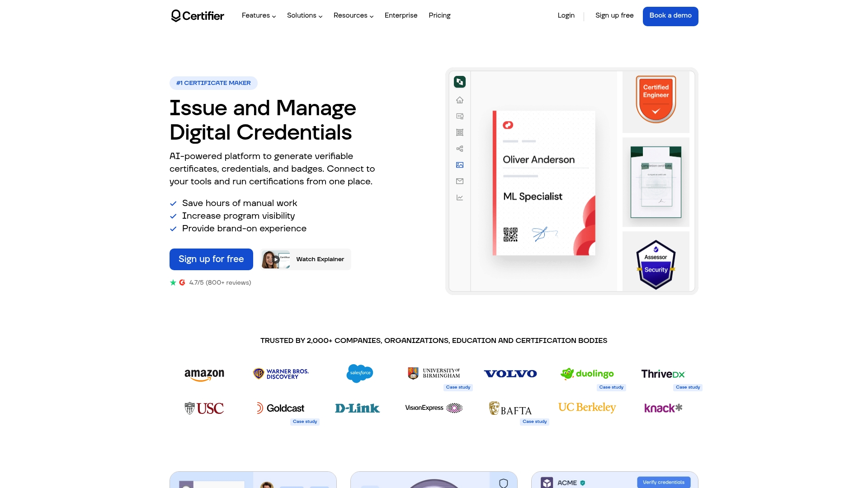Click the list/template icon in mockup sidebar

click(x=460, y=132)
